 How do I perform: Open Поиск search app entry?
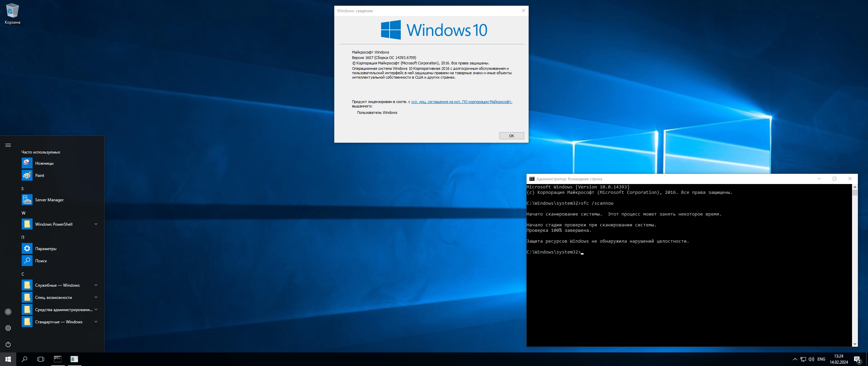tap(41, 261)
